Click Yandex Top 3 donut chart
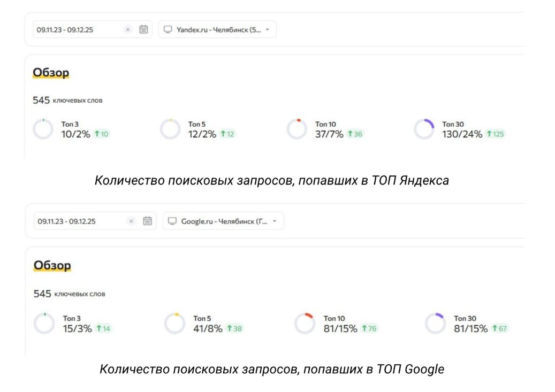This screenshot has height=392, width=555. pyautogui.click(x=43, y=129)
